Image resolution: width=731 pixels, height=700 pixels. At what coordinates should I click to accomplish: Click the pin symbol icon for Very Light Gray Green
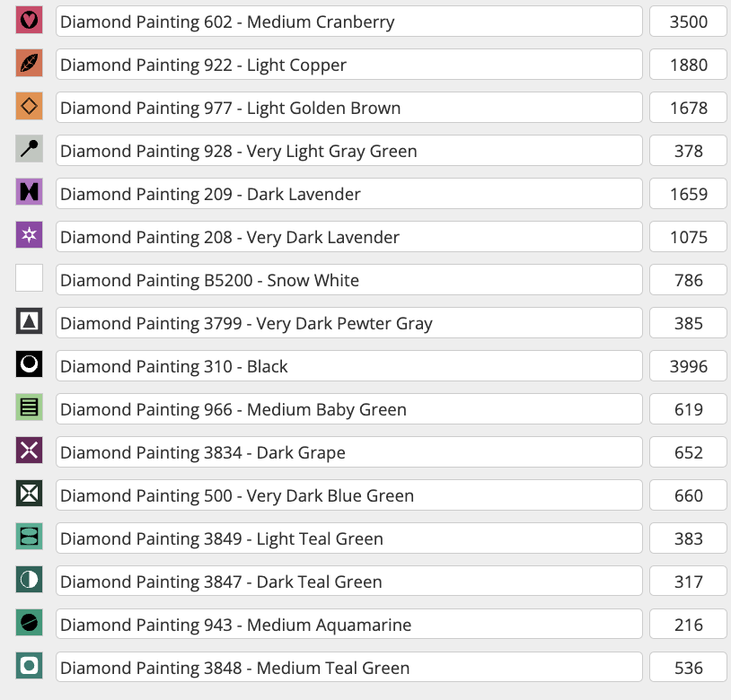pos(29,151)
